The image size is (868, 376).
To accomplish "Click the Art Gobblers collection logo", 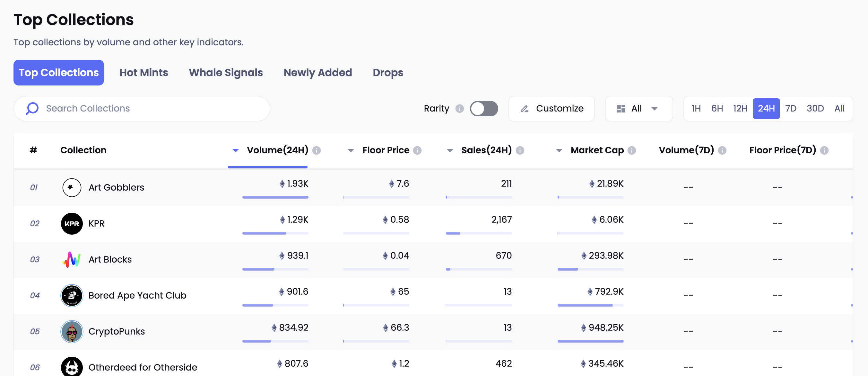I will 72,187.
